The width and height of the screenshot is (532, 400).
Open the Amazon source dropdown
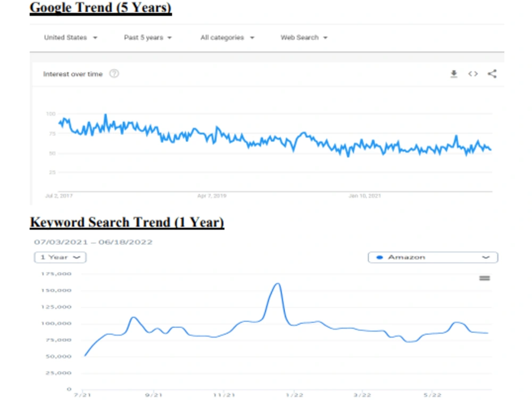433,257
